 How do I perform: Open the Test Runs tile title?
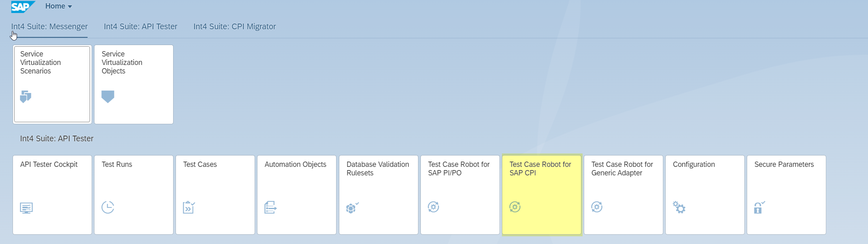point(117,164)
